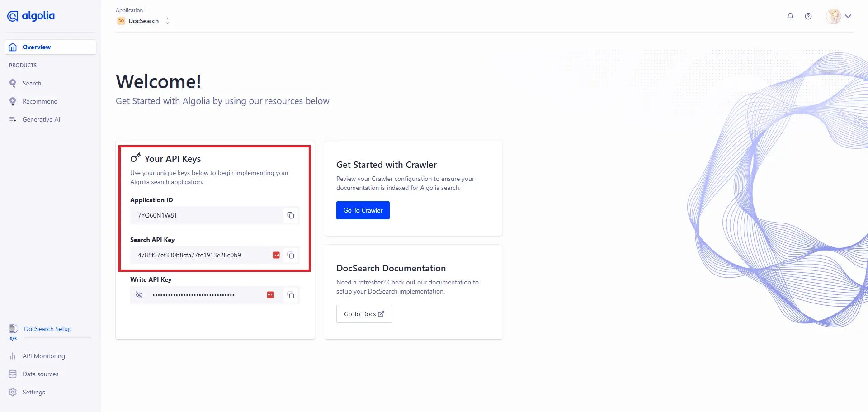Open the help menu
This screenshot has height=412, width=868.
[808, 16]
